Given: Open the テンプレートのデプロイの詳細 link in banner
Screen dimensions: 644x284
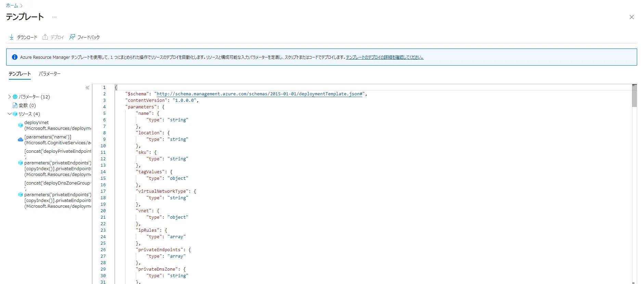Looking at the screenshot, I should coord(385,57).
